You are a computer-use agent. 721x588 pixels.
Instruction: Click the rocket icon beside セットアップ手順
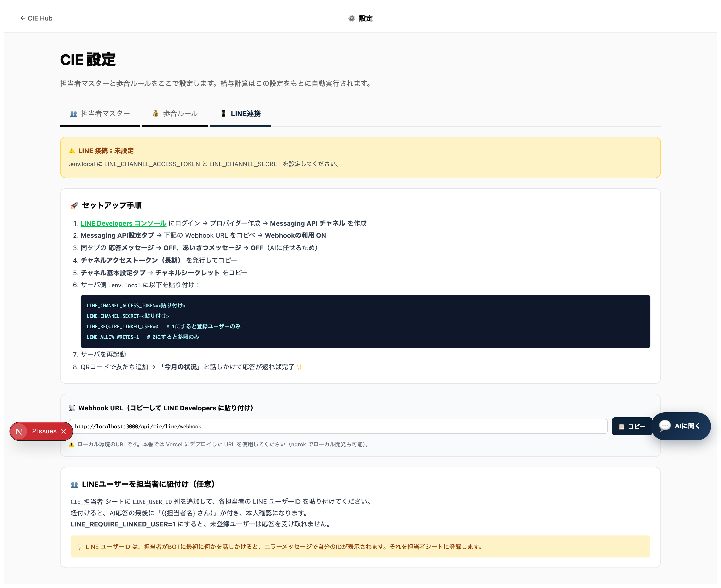74,206
